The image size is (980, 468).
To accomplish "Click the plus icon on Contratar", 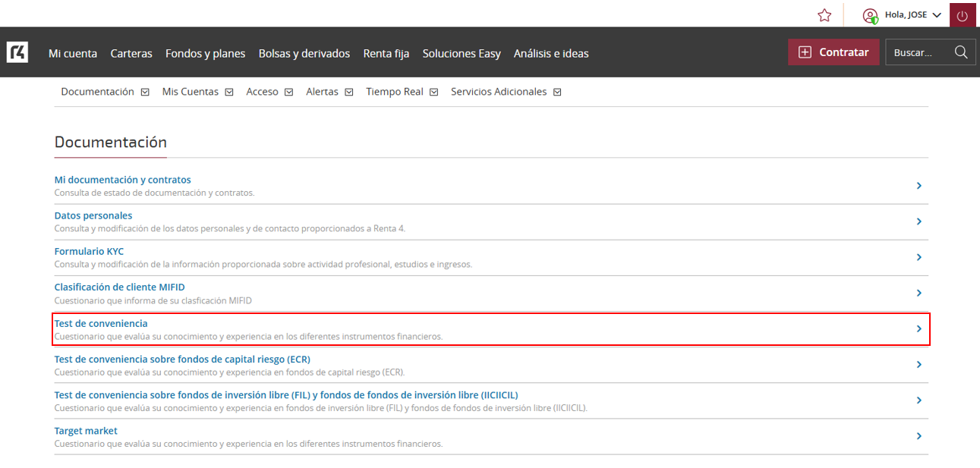I will pos(805,52).
